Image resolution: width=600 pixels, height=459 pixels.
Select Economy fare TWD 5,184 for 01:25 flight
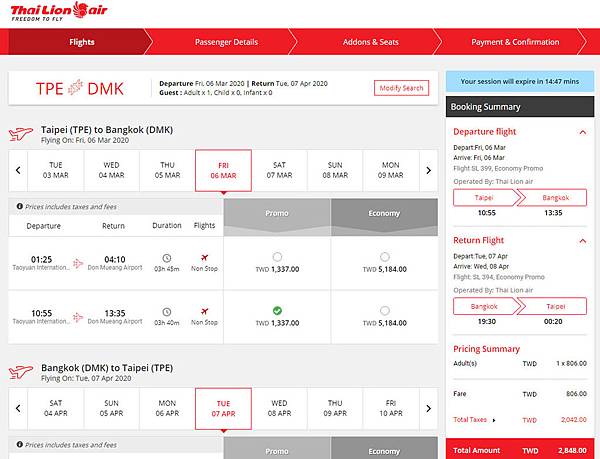385,257
